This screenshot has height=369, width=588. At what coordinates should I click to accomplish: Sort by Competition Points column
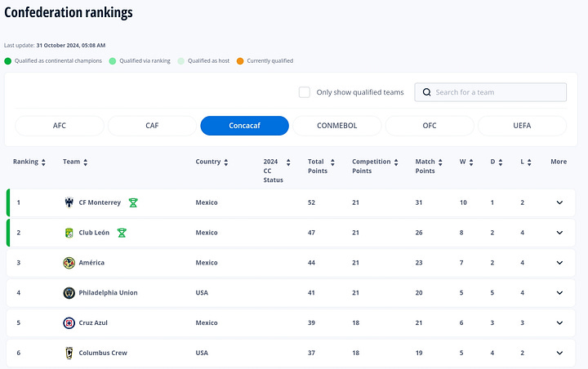click(396, 162)
